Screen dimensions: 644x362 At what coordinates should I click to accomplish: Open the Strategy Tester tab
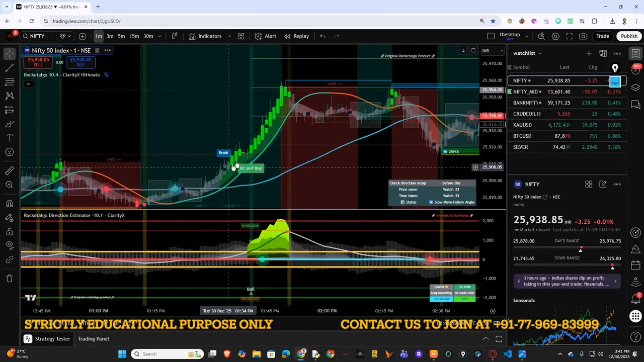[x=52, y=338]
